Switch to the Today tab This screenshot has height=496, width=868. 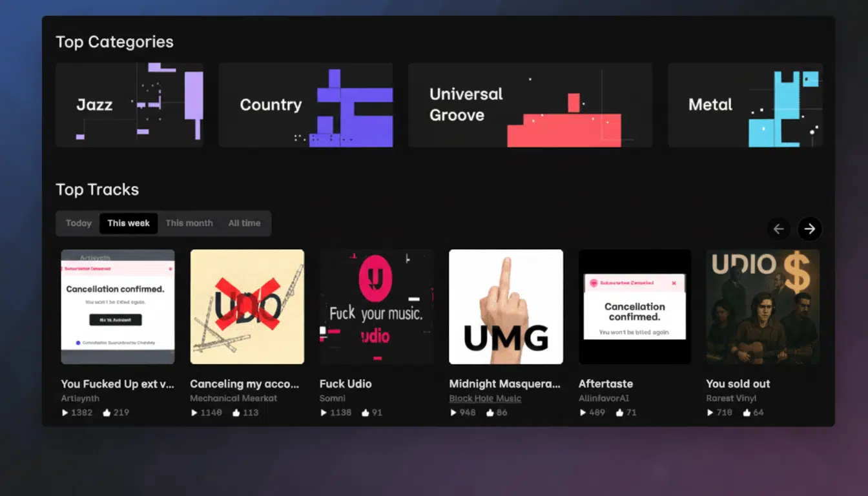(x=78, y=223)
